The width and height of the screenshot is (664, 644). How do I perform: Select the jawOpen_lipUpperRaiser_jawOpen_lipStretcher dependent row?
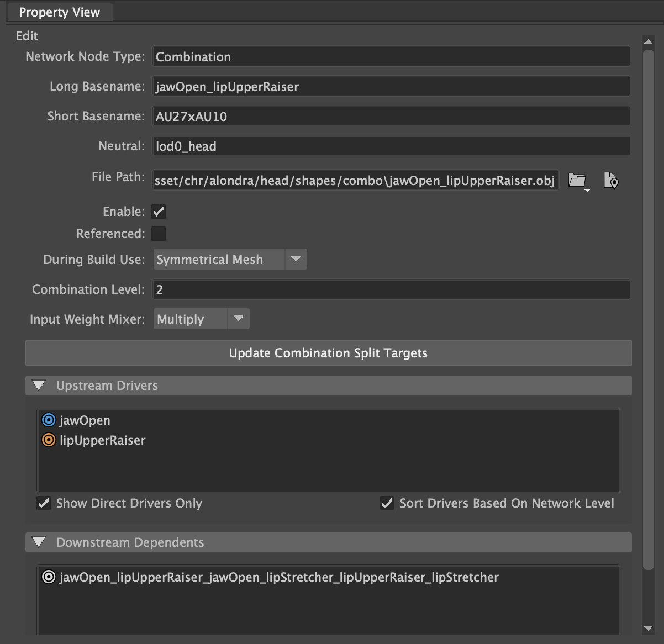[x=328, y=577]
